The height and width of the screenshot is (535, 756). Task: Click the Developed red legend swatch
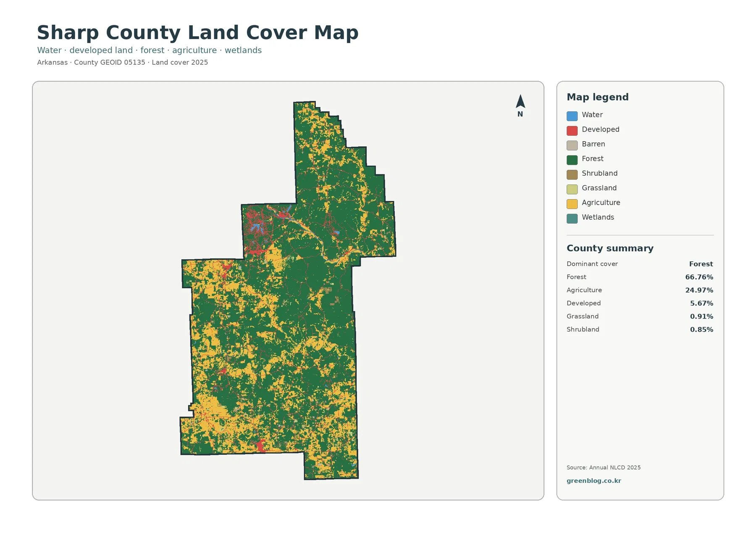572,131
